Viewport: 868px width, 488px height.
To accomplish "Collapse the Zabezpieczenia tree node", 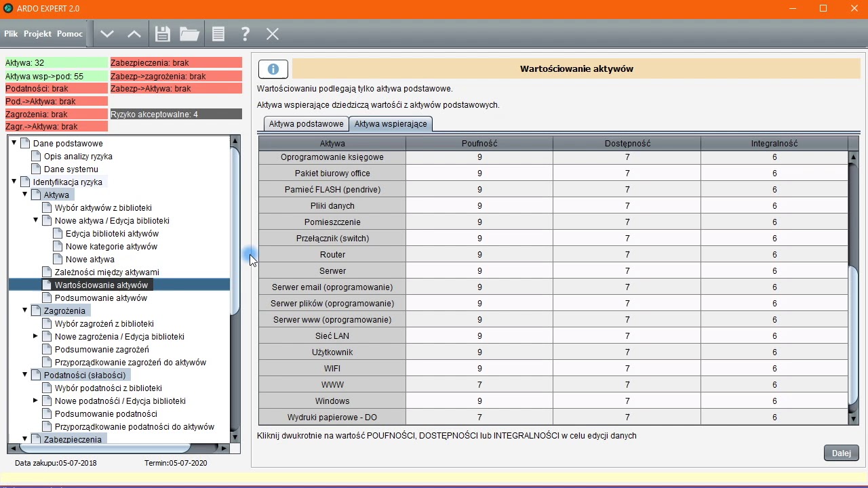I will click(25, 439).
